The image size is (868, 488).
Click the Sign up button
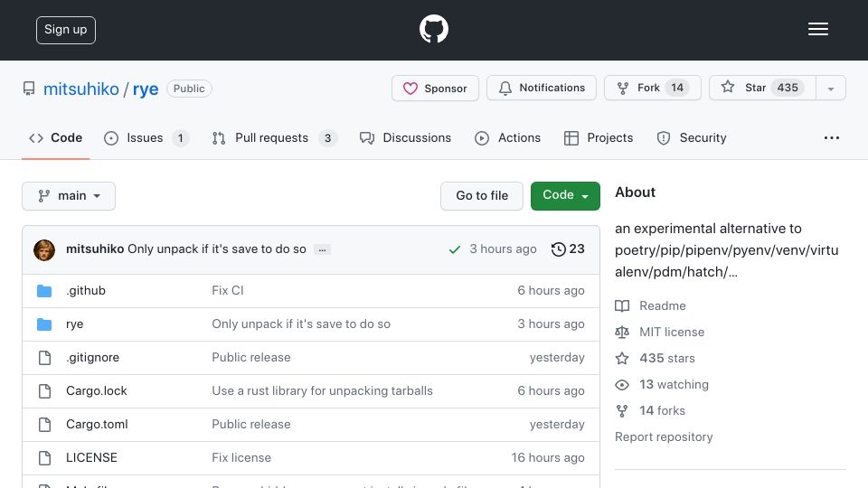click(66, 30)
